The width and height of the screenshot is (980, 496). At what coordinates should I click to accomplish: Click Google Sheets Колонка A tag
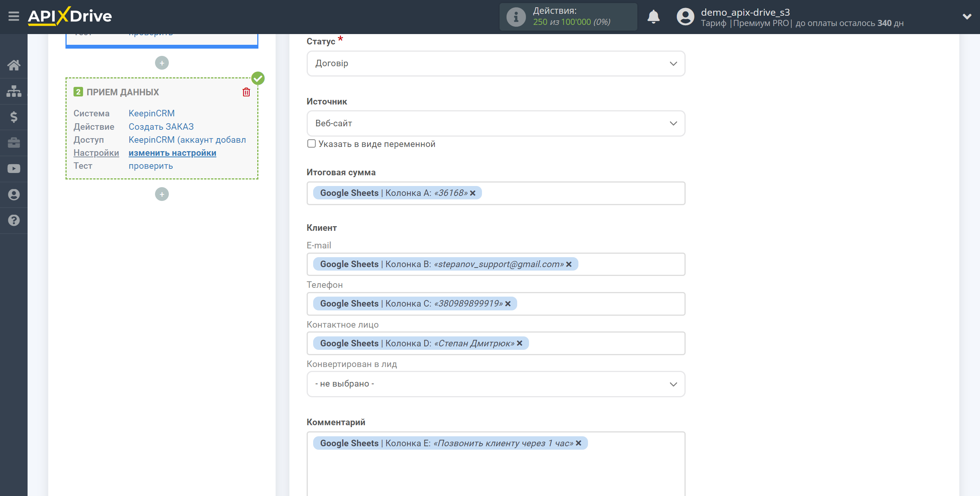pyautogui.click(x=397, y=193)
